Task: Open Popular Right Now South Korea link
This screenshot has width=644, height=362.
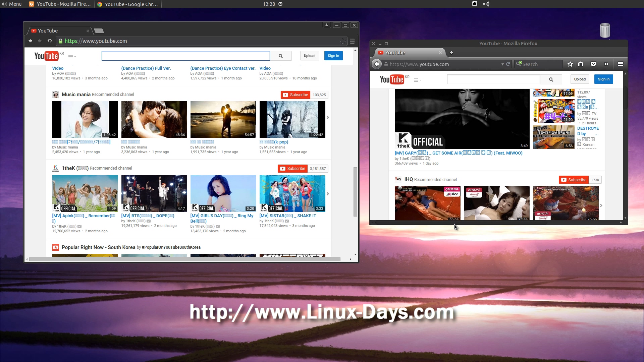Action: [99, 247]
